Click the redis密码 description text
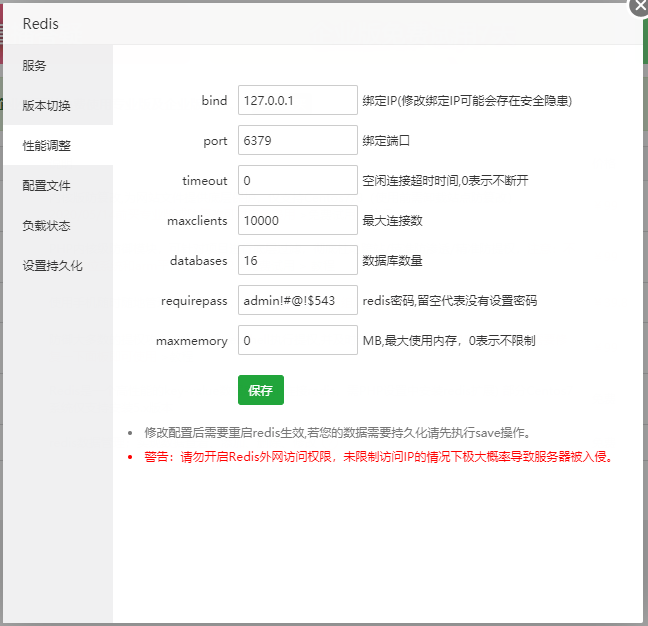The height and width of the screenshot is (626, 648). 450,301
